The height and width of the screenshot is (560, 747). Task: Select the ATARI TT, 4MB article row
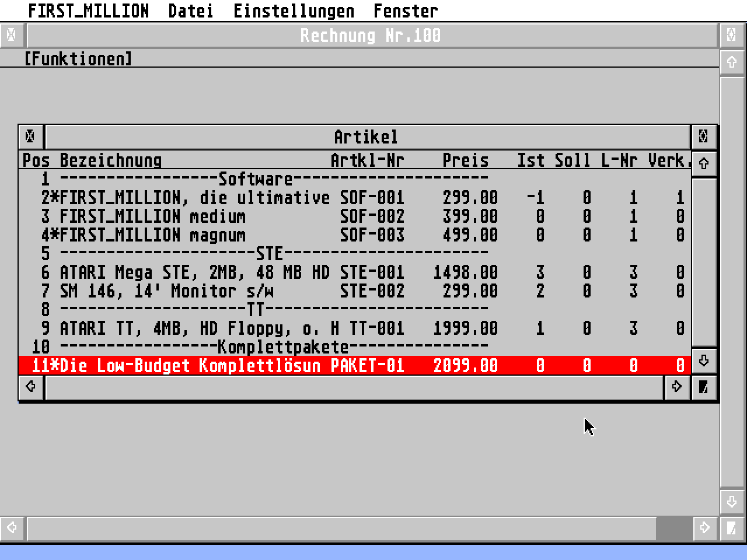click(x=233, y=328)
